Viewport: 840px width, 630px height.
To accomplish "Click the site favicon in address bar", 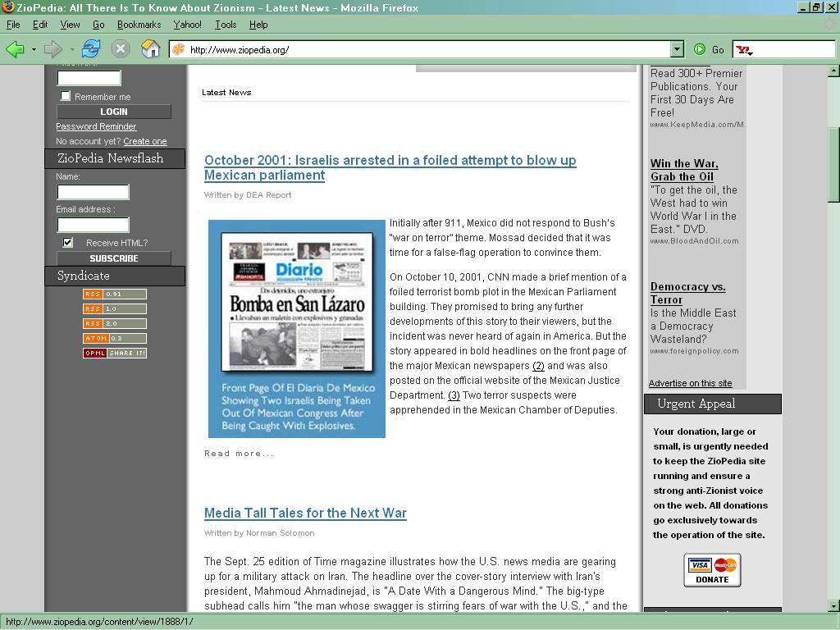I will (178, 50).
